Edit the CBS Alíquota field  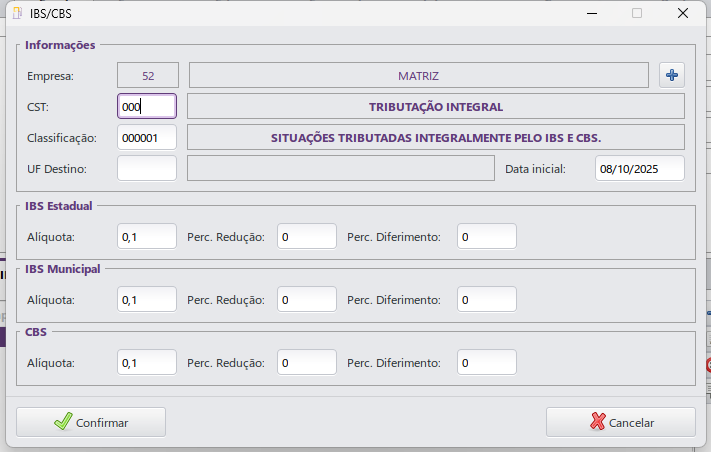[x=147, y=363]
